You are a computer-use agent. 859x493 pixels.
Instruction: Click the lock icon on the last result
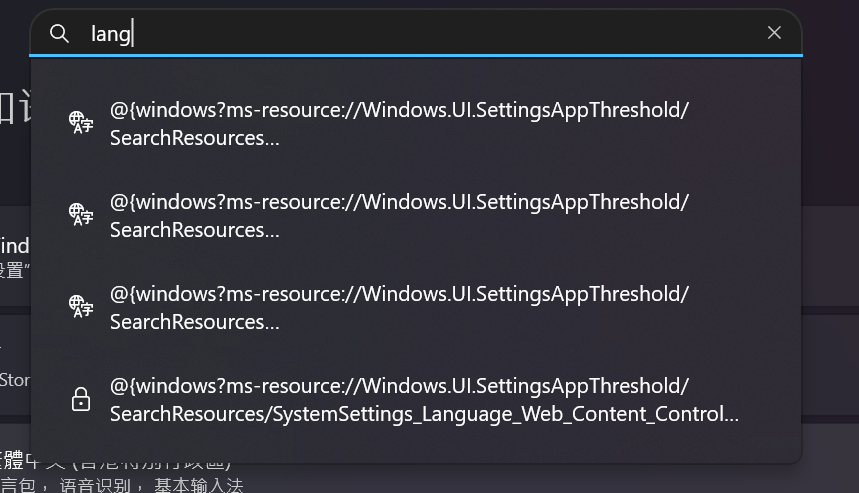[x=81, y=399]
